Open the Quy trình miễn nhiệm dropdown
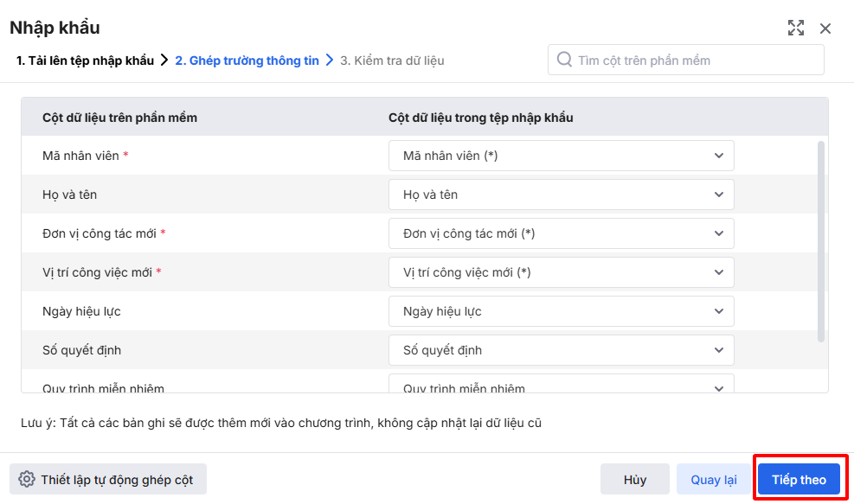Image resolution: width=854 pixels, height=504 pixels. [x=561, y=386]
